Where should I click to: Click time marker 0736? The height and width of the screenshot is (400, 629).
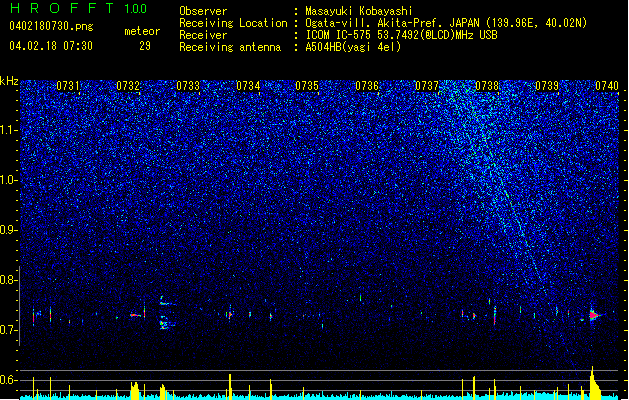coord(367,86)
